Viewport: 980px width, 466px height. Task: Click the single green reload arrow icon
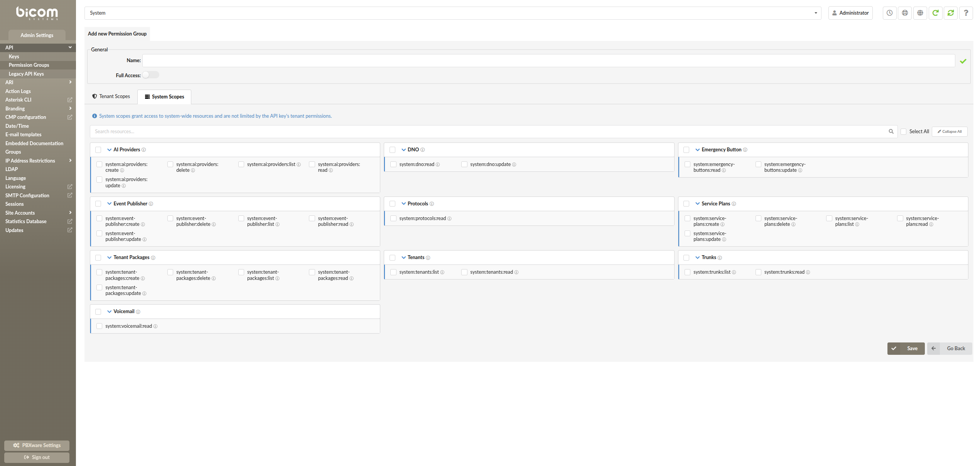click(935, 13)
